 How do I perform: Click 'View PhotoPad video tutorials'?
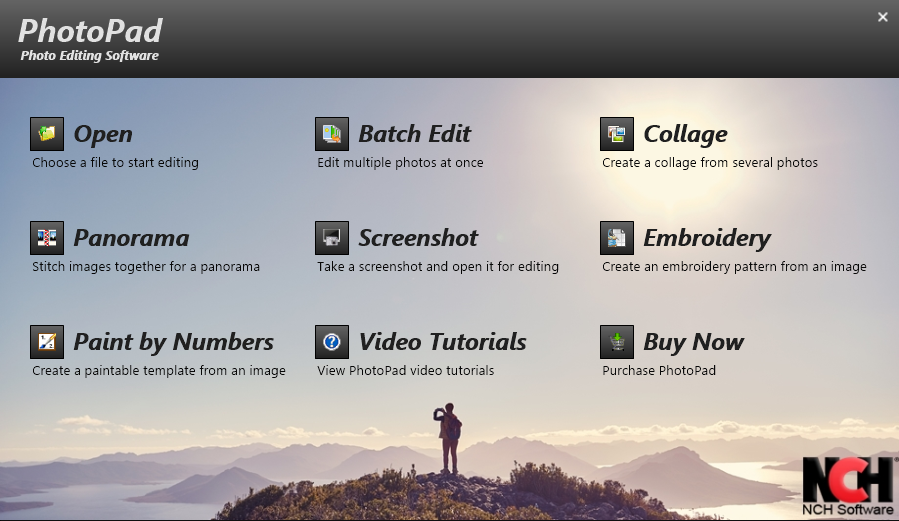(x=405, y=371)
